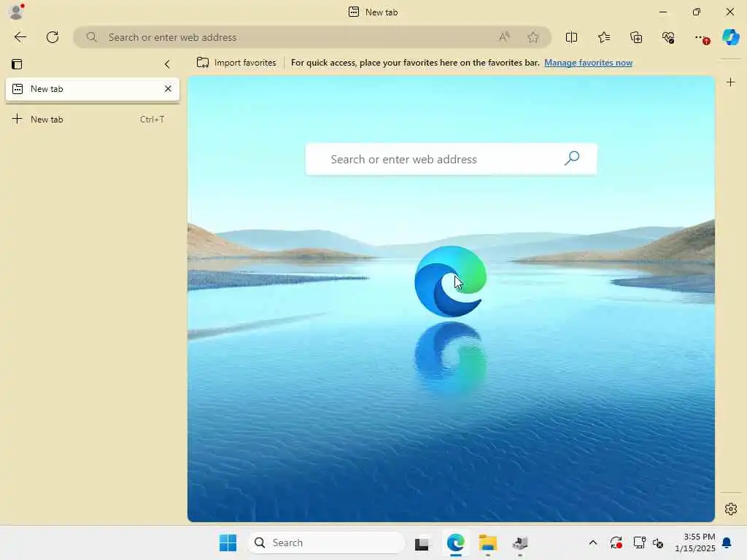Open page settings gear icon

731,508
